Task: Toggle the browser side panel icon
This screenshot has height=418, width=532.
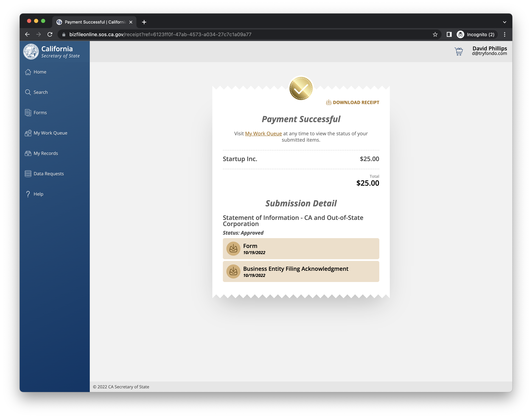Action: click(x=449, y=35)
